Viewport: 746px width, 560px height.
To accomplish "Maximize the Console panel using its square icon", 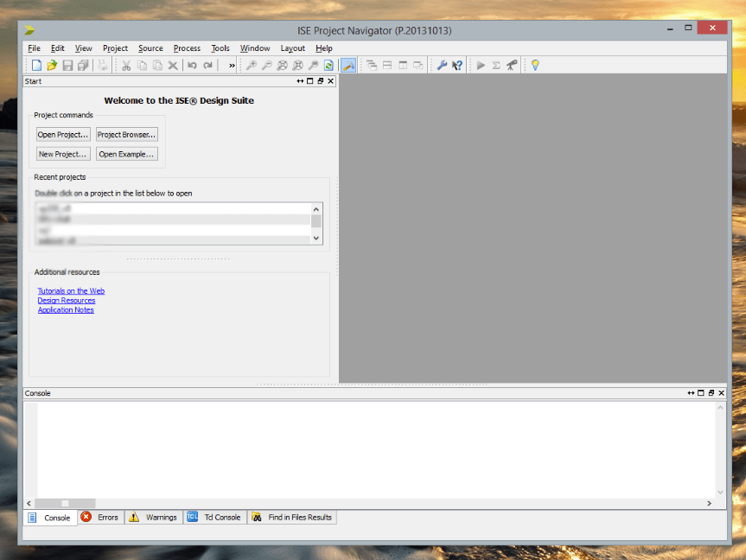I will point(701,393).
